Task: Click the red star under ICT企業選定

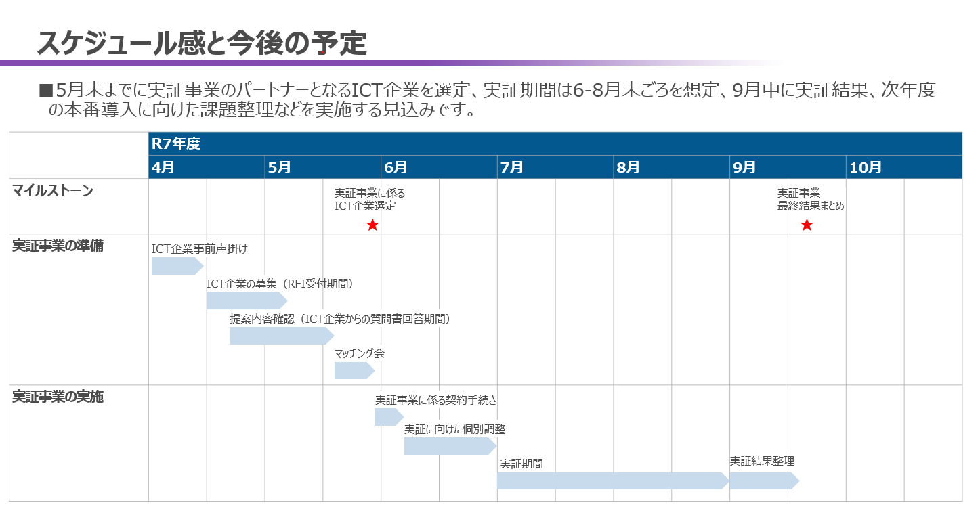Action: pyautogui.click(x=372, y=225)
